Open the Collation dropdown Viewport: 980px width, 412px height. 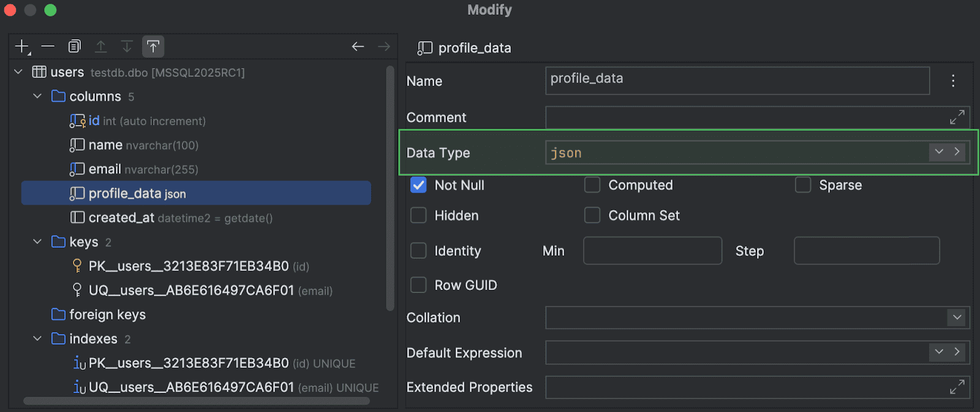(x=957, y=318)
